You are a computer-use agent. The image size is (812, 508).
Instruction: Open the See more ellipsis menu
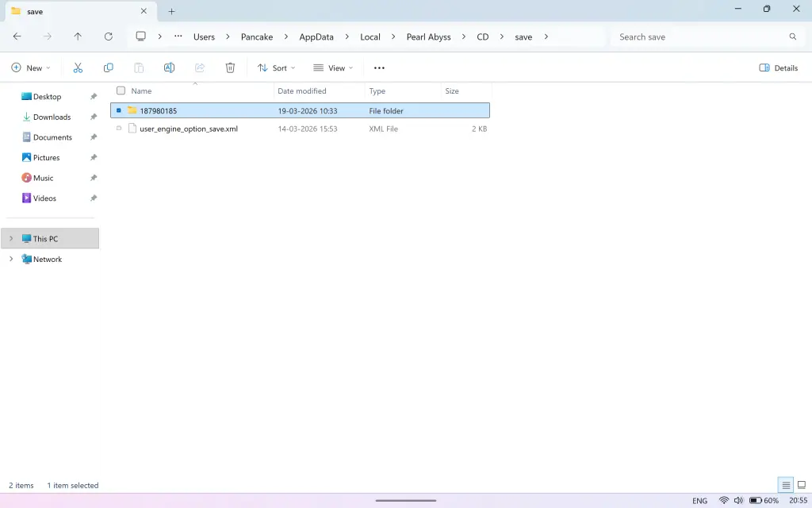(379, 68)
